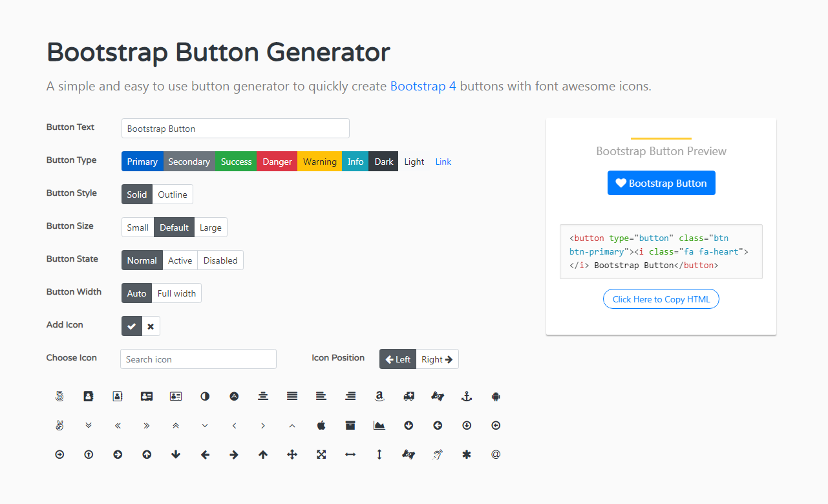Choose the Amazon logo icon
This screenshot has height=504, width=828.
[x=379, y=396]
